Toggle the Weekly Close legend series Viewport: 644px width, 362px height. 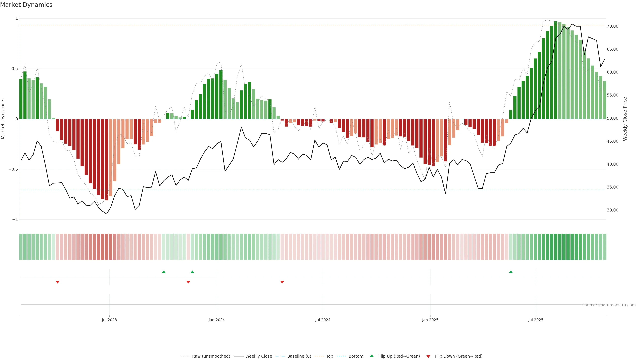258,356
